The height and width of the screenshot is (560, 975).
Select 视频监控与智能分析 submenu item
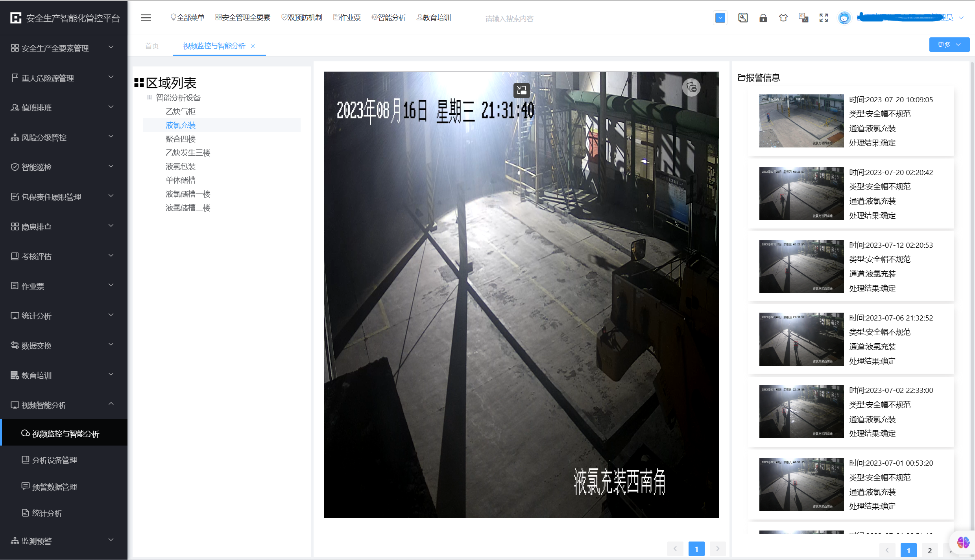click(x=64, y=433)
